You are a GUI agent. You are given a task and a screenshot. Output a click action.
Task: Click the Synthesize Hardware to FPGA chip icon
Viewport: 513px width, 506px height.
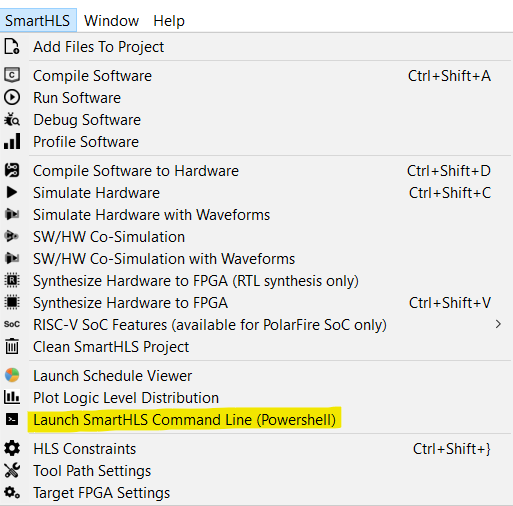[x=12, y=302]
